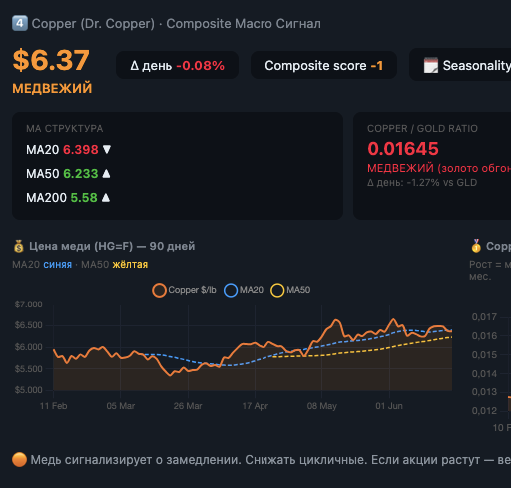This screenshot has height=488, width=511.
Task: Click the 11 Feb x-axis label
Action: [53, 406]
